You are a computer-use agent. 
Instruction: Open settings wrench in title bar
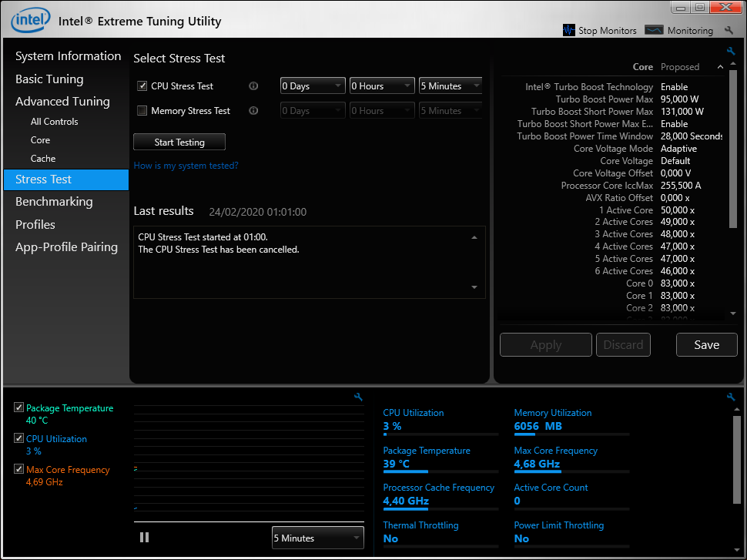click(x=729, y=30)
